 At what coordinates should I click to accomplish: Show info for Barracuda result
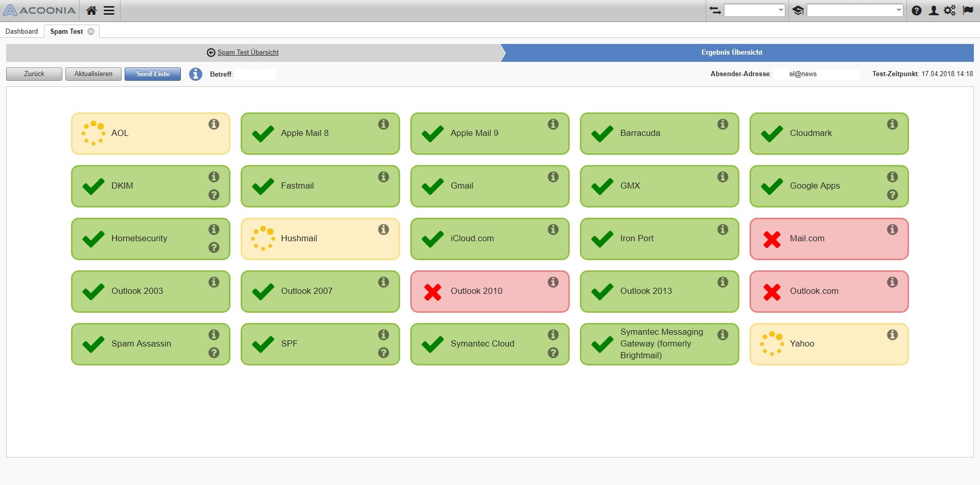point(723,124)
